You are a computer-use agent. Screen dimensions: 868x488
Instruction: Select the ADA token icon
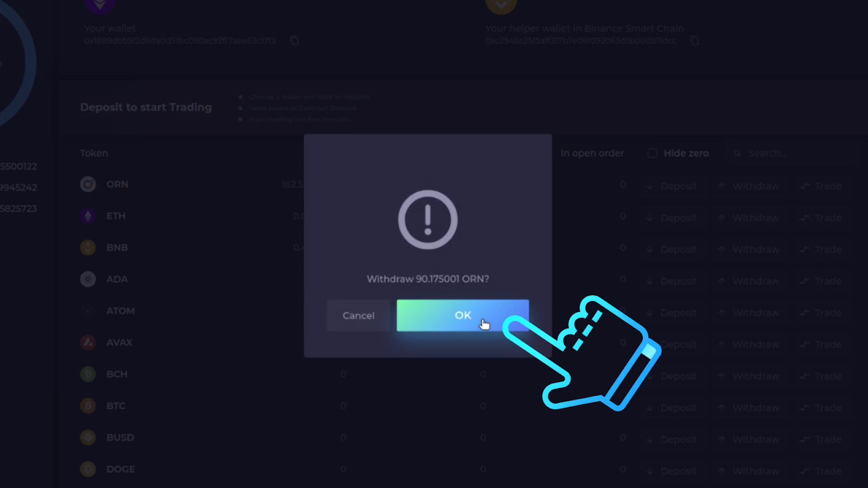(88, 279)
